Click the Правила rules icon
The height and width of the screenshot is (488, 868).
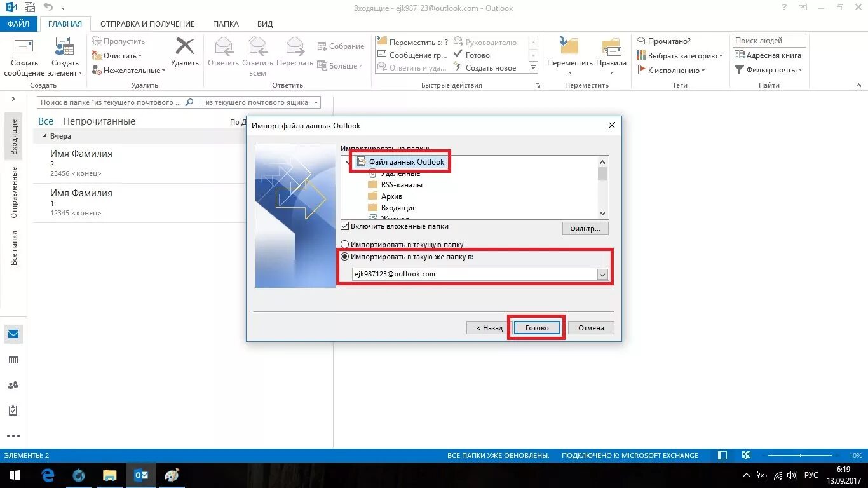click(x=611, y=46)
